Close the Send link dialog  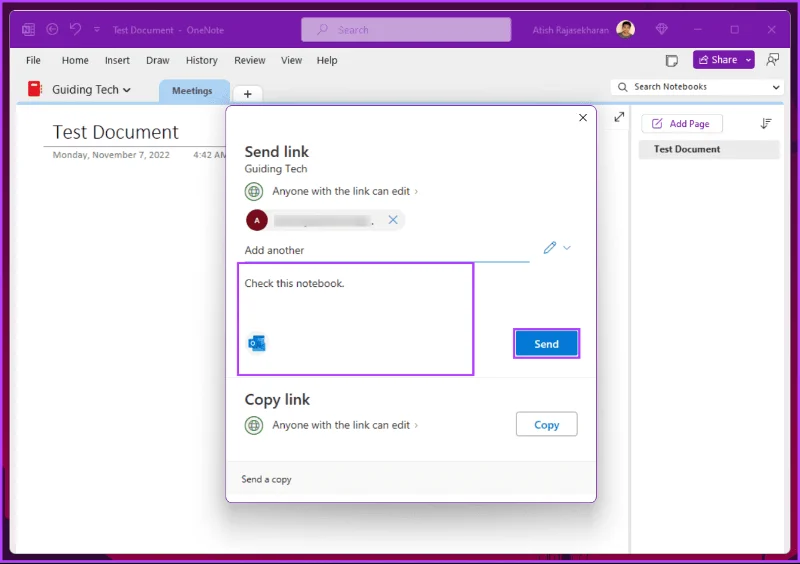pyautogui.click(x=583, y=118)
